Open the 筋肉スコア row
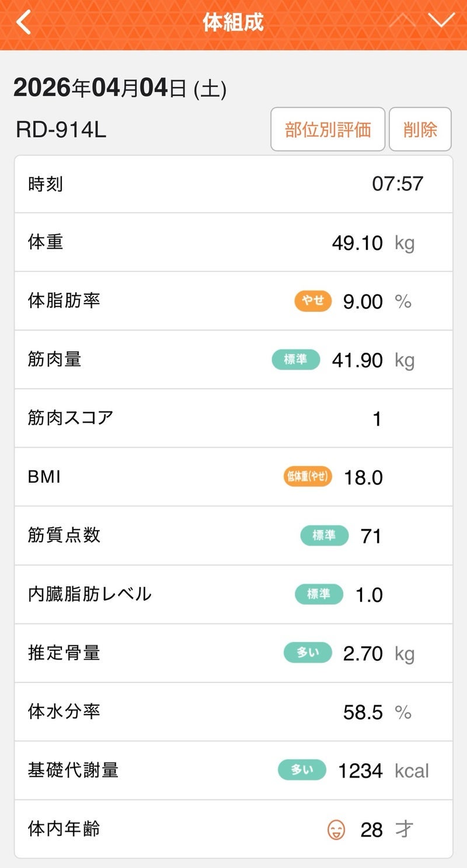The image size is (467, 868). (233, 418)
